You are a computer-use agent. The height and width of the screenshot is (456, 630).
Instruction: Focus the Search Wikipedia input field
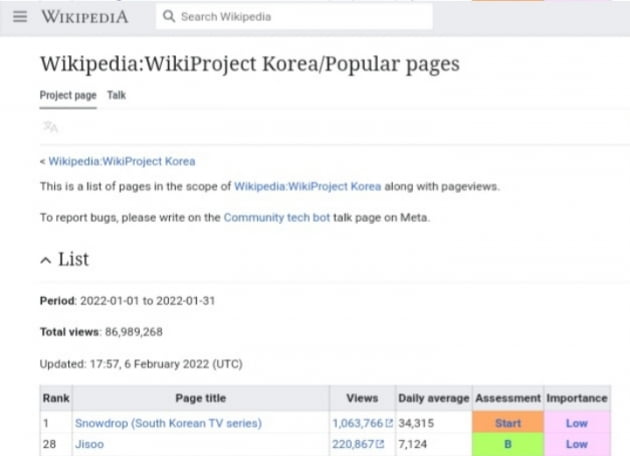pos(294,17)
